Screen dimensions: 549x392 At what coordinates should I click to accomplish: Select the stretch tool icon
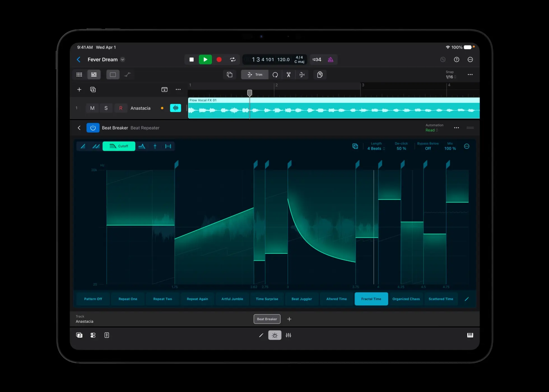point(302,74)
